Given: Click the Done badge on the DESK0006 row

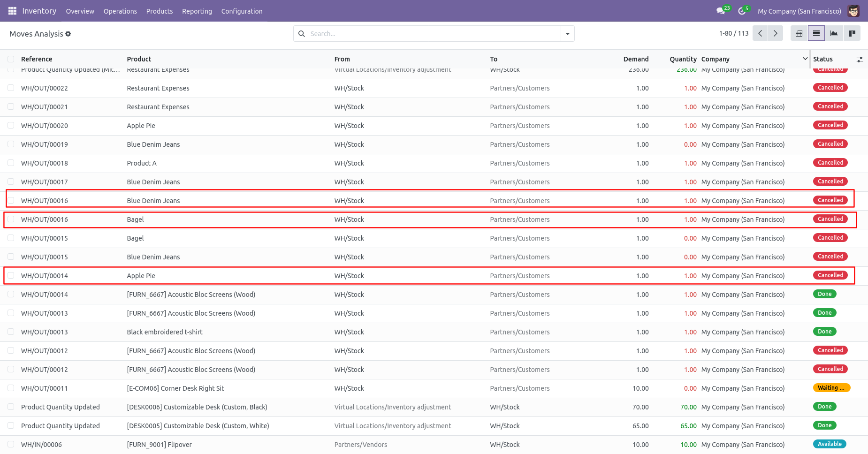Looking at the screenshot, I should pos(824,407).
